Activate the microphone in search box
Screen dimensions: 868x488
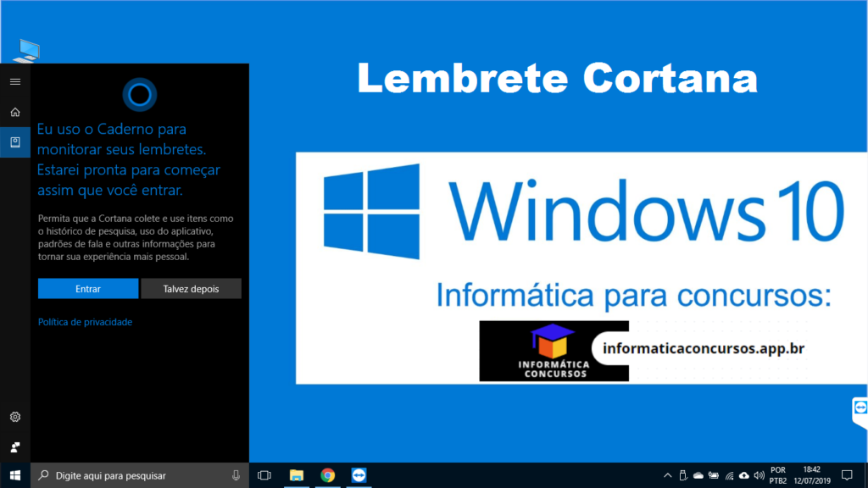click(236, 475)
